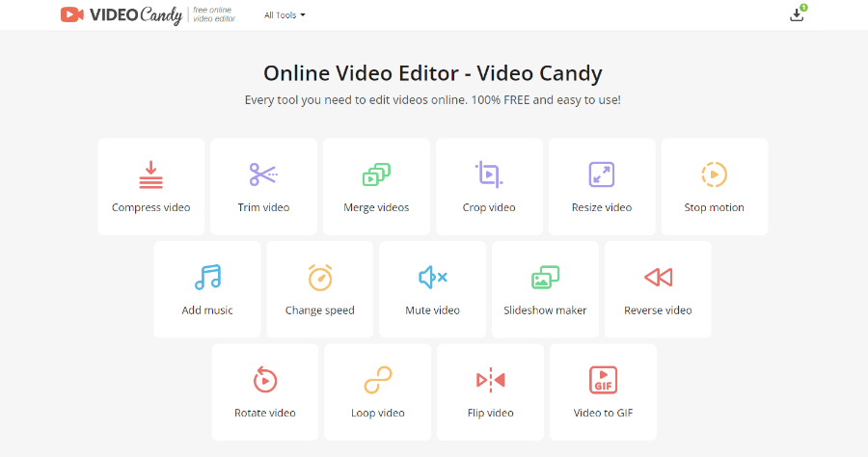Open the Crop video label link
Viewport: 868px width, 457px height.
click(x=489, y=207)
